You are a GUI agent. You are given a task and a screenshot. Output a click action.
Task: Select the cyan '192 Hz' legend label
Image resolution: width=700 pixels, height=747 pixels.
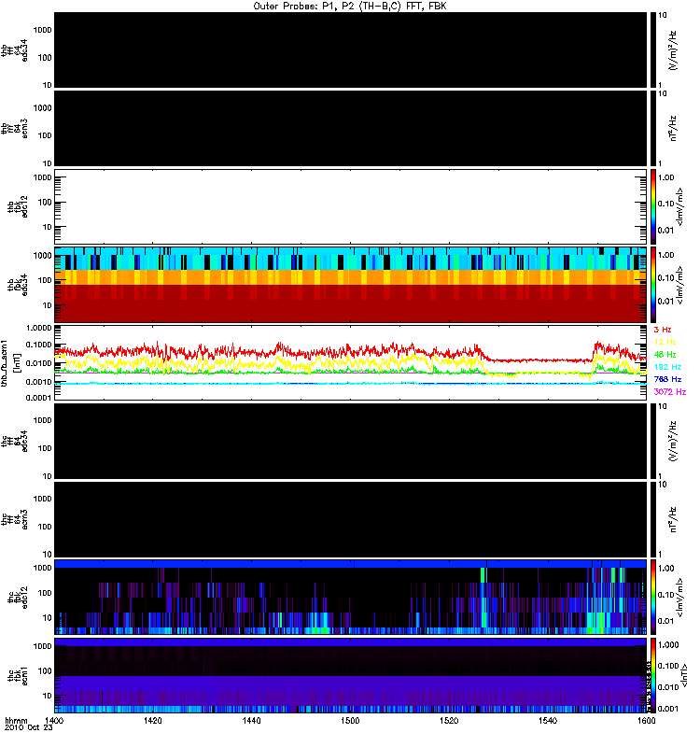coord(667,367)
